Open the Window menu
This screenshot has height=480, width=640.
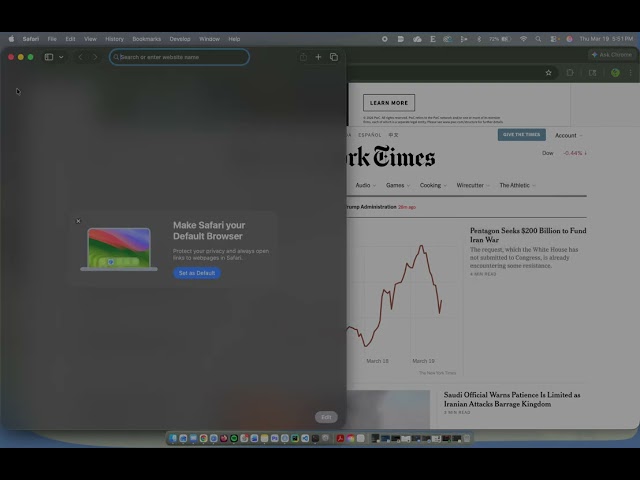click(209, 39)
